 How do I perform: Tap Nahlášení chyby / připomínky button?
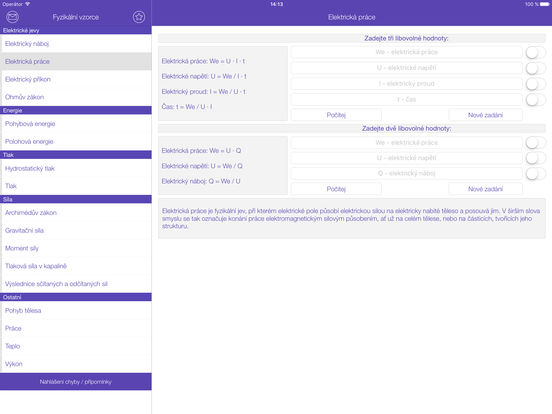coord(76,382)
